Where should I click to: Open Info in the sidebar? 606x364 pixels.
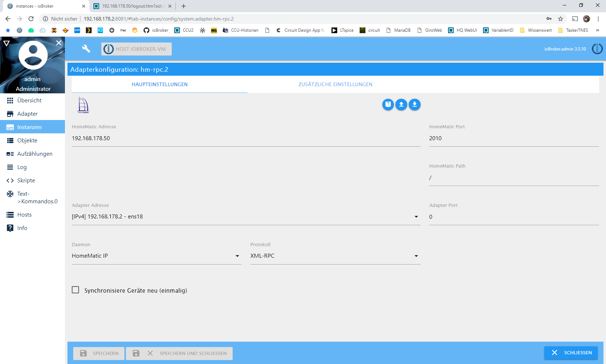point(32,228)
